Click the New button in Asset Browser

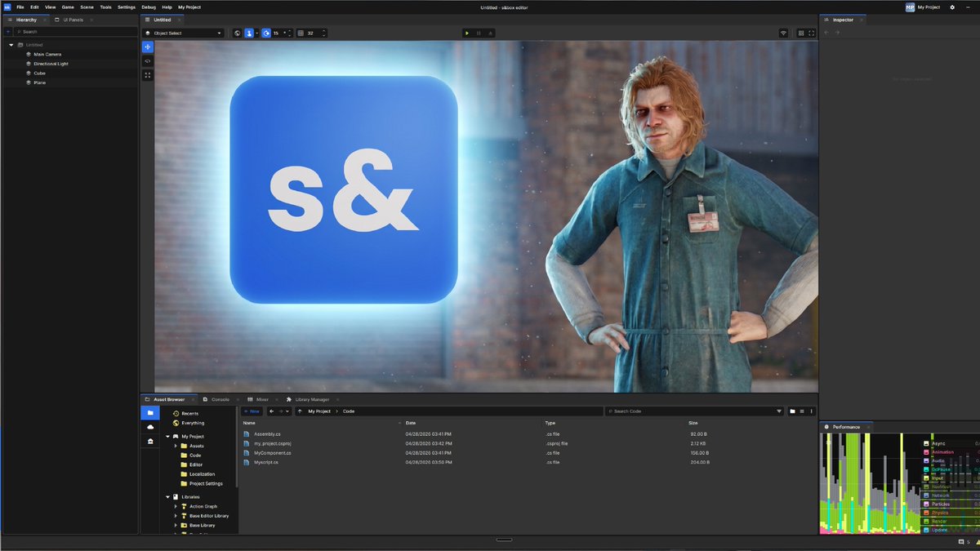(x=252, y=411)
